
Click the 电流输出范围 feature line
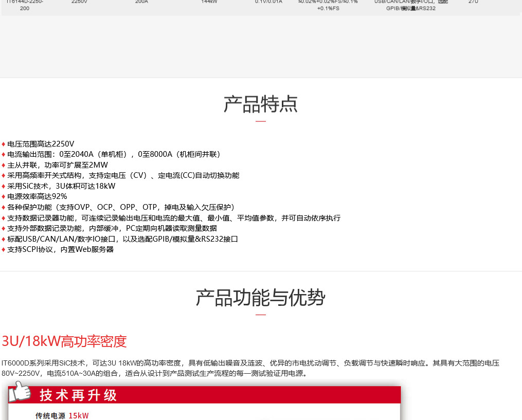click(114, 154)
